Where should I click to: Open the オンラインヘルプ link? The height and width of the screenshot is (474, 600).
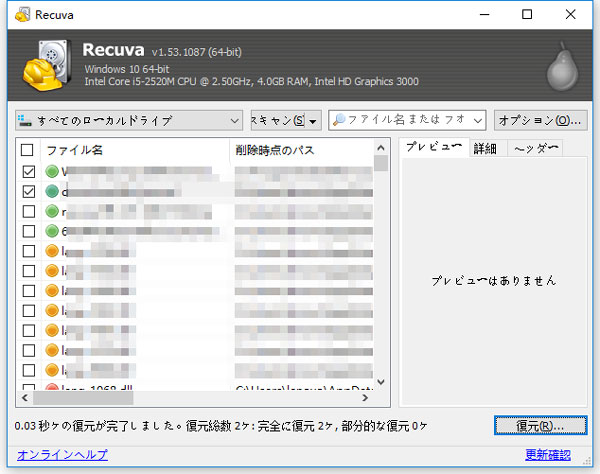click(62, 455)
